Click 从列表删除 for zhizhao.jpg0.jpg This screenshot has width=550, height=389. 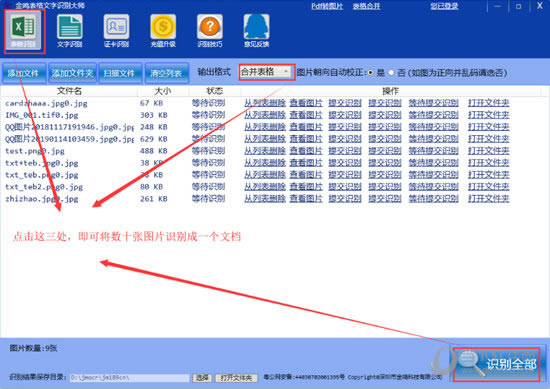coord(265,199)
